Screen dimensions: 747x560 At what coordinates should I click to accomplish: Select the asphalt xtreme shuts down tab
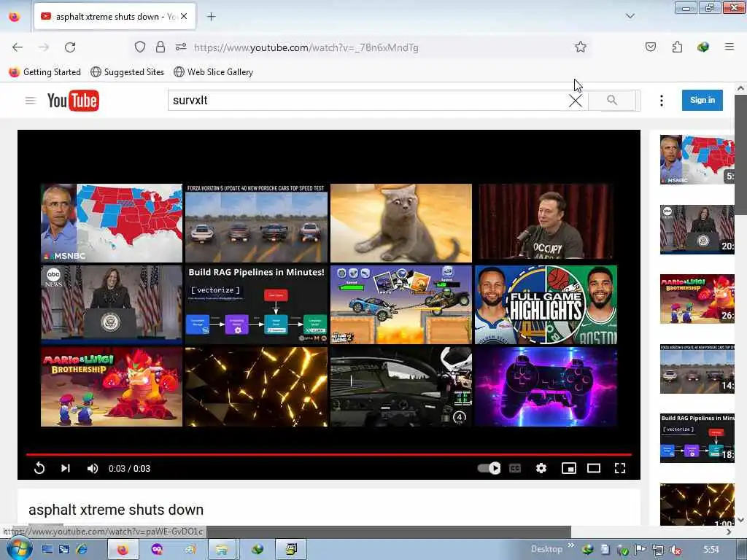[x=115, y=16]
